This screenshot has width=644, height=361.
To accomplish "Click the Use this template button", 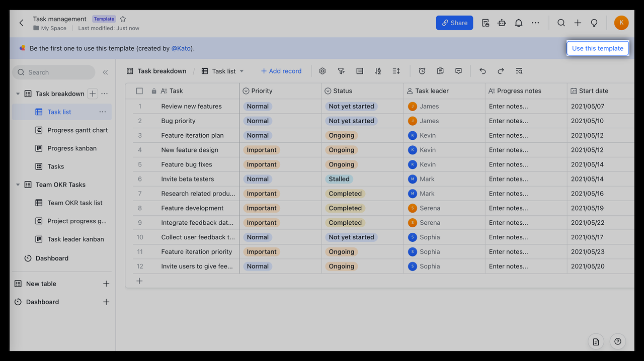I will point(597,48).
